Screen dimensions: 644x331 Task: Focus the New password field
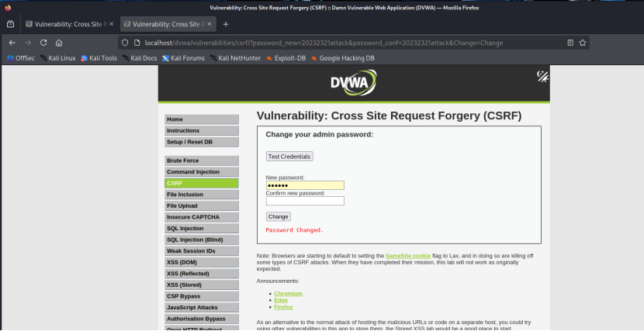[x=305, y=185]
